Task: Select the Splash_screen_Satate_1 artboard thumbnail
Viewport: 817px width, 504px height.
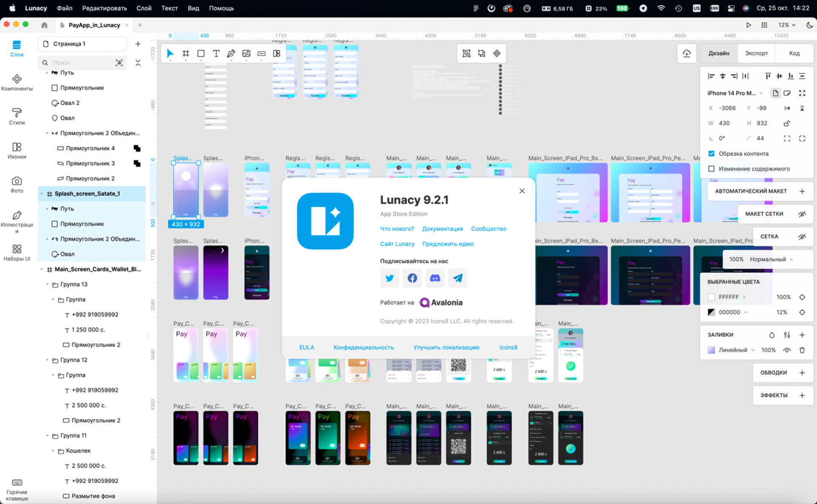Action: point(186,190)
